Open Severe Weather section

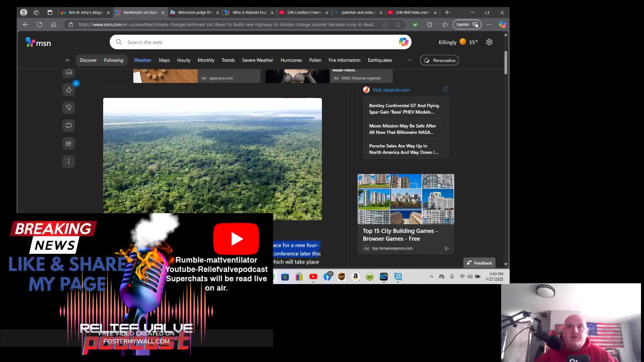[x=258, y=60]
